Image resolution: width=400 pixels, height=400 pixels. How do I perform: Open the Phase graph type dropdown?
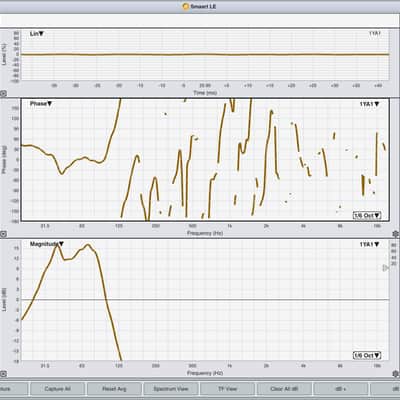pos(41,104)
